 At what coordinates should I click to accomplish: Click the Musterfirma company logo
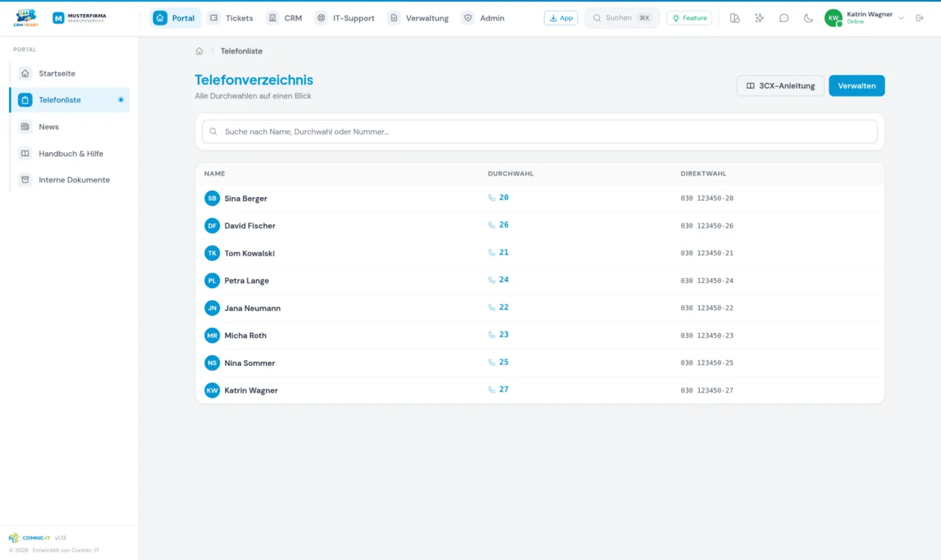coord(79,18)
